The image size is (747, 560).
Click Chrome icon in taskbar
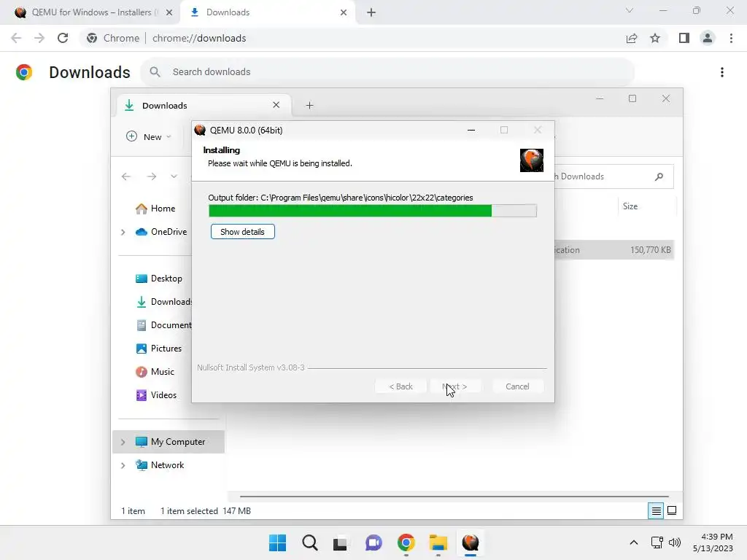click(406, 542)
